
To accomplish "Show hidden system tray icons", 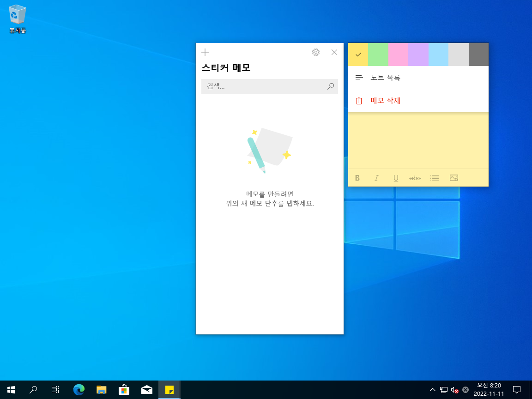I will point(432,390).
